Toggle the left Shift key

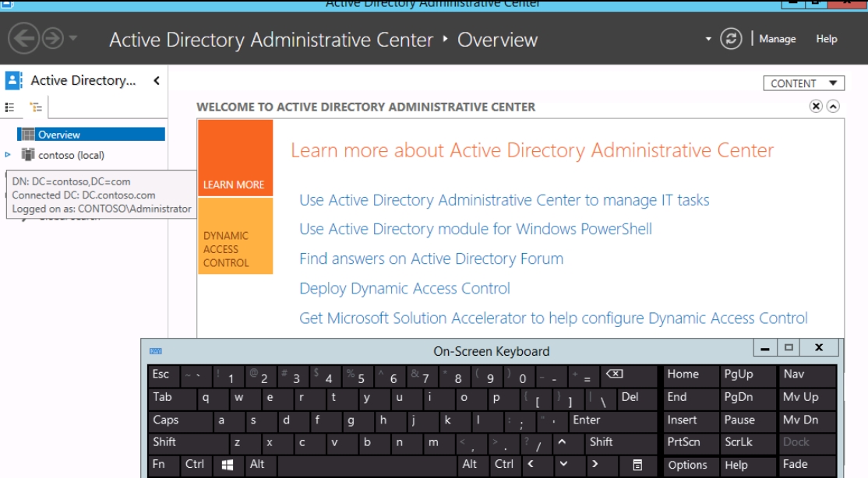(189, 443)
